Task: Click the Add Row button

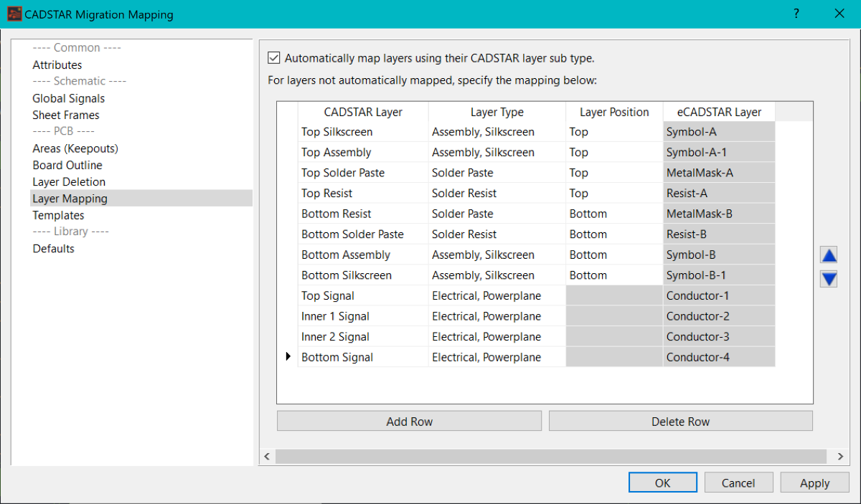Action: [x=409, y=421]
